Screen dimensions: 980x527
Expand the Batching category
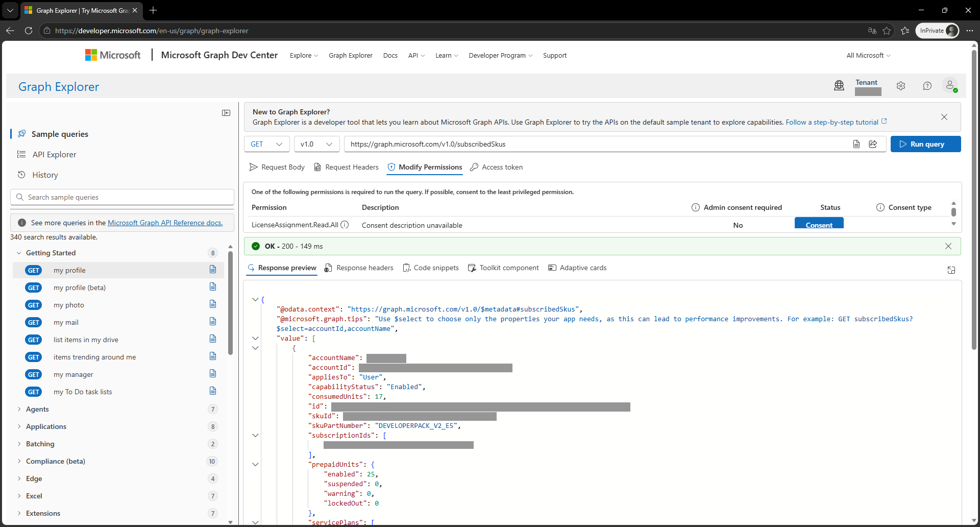(19, 444)
